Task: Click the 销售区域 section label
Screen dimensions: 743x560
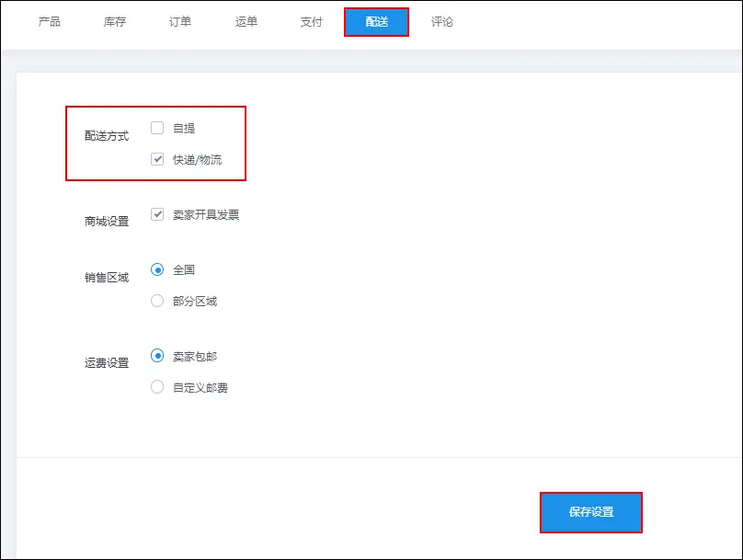Action: pyautogui.click(x=107, y=278)
